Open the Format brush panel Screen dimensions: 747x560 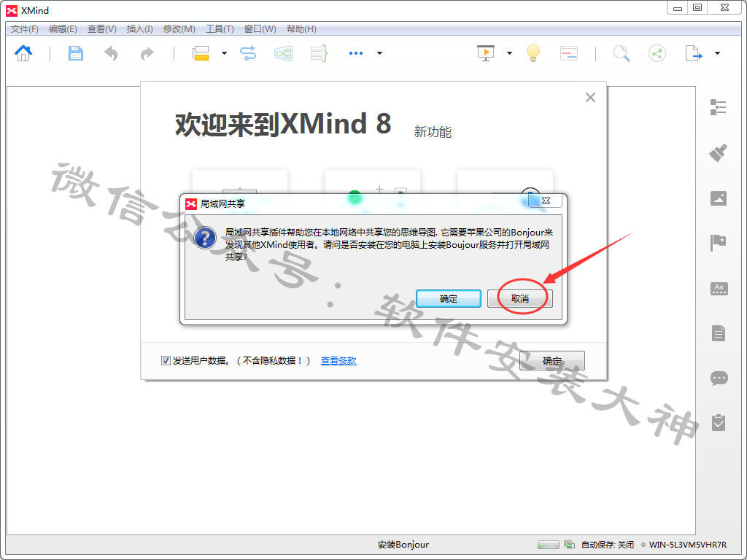pos(718,153)
